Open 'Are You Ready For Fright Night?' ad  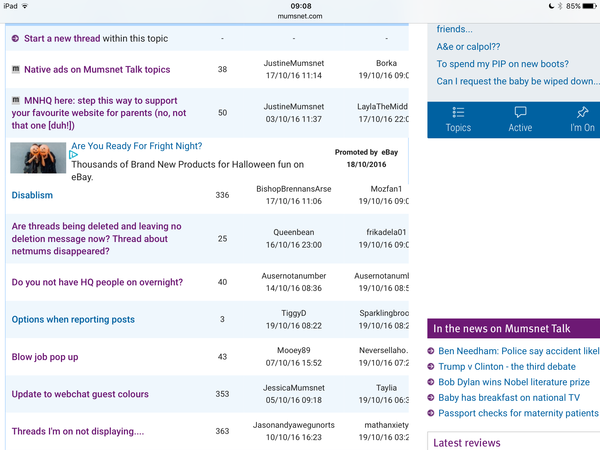coord(137,146)
